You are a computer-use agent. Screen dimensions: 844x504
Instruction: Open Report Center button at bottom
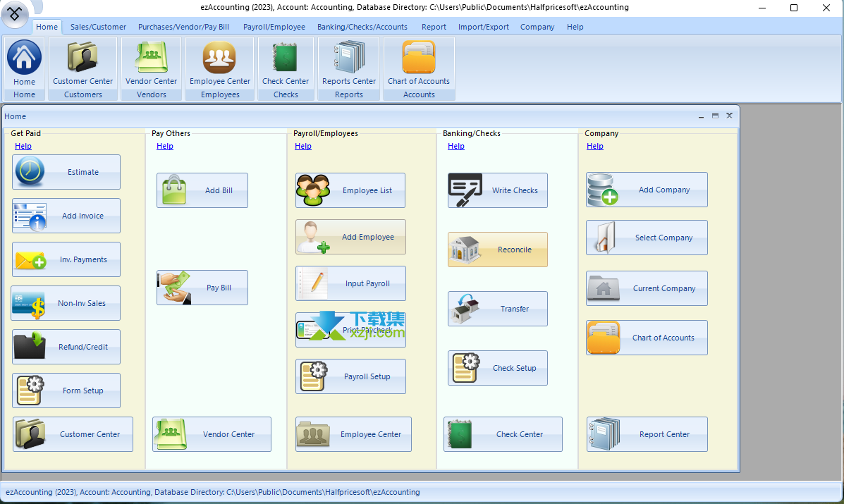coord(647,434)
